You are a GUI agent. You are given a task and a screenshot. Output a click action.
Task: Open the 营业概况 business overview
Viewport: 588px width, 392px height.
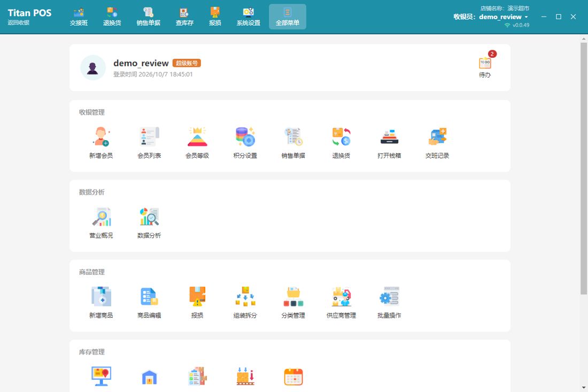[101, 223]
